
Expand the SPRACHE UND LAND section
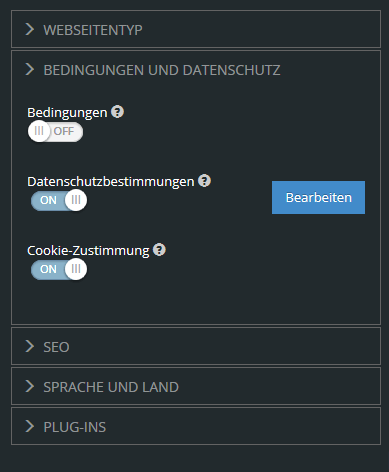click(196, 386)
